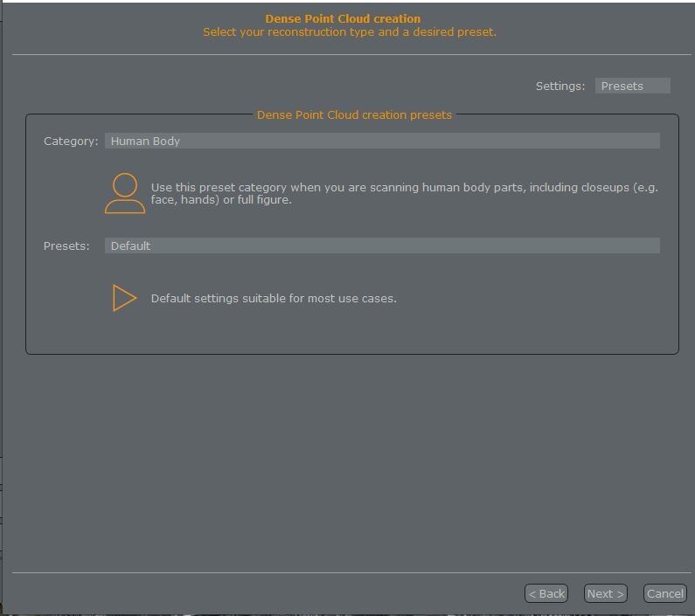
Task: Click 'Default settings suitable for most use cases' text
Action: [274, 298]
